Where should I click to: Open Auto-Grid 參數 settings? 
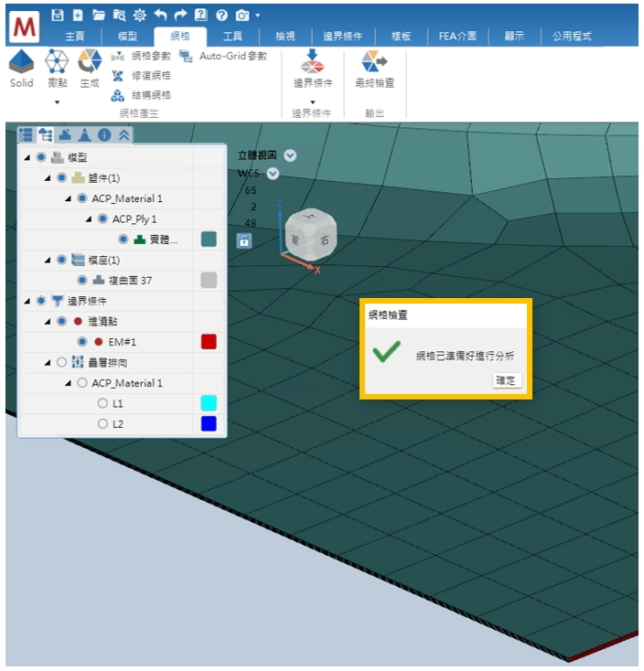[223, 57]
